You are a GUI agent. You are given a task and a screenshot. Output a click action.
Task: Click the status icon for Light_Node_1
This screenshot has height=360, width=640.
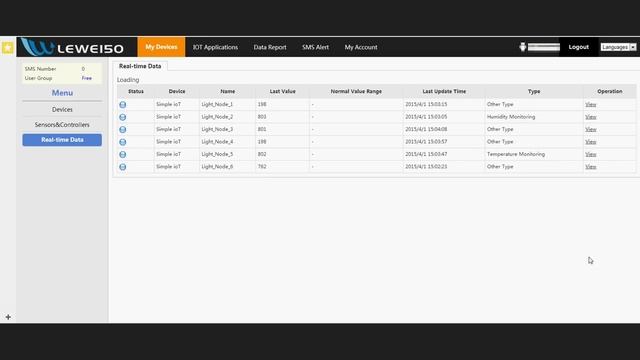coord(122,104)
